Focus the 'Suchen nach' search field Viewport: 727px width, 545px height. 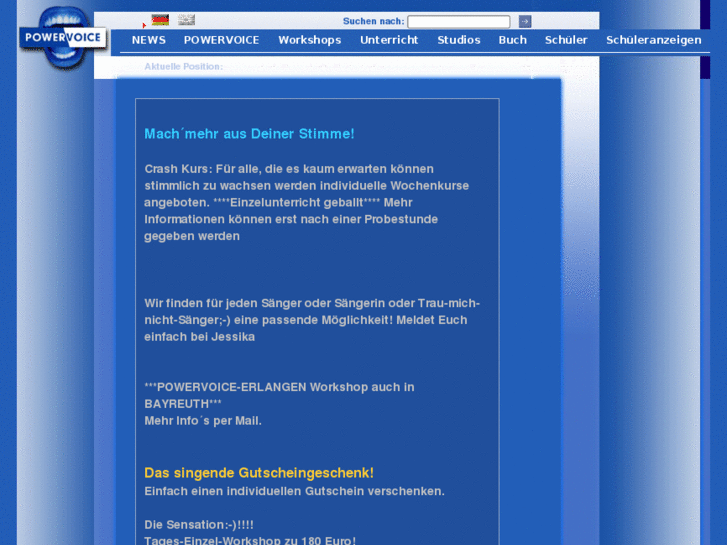(459, 21)
